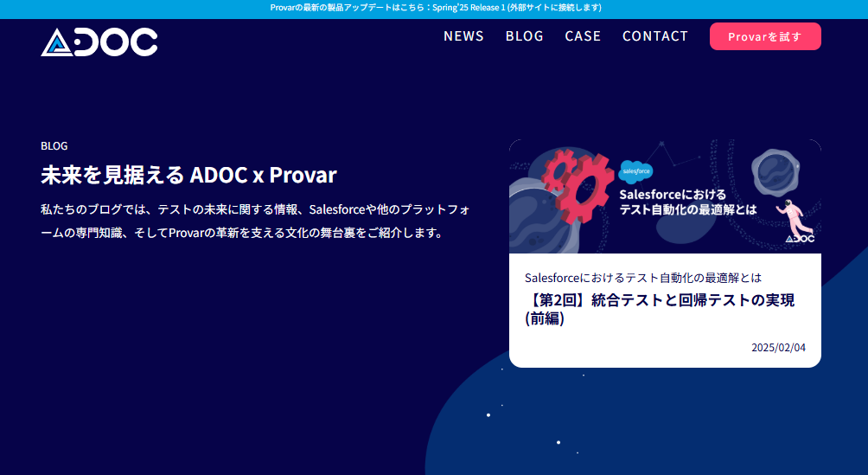Click the article date 2025/02/04
The image size is (868, 475).
pyautogui.click(x=778, y=348)
